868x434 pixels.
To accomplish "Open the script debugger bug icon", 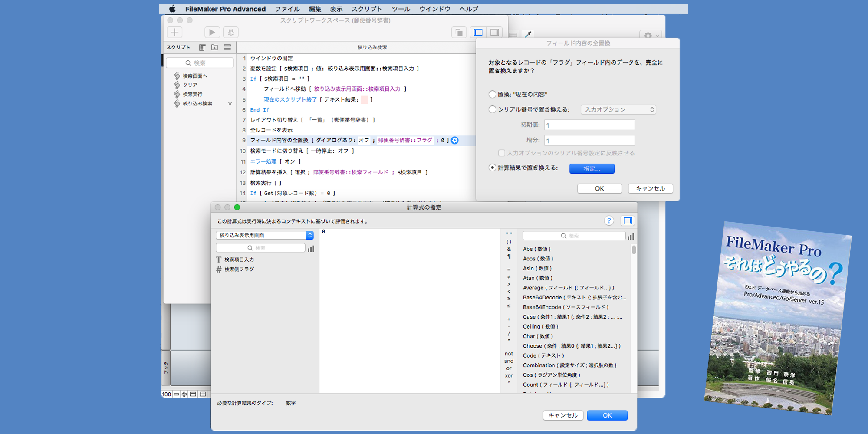I will [x=231, y=32].
